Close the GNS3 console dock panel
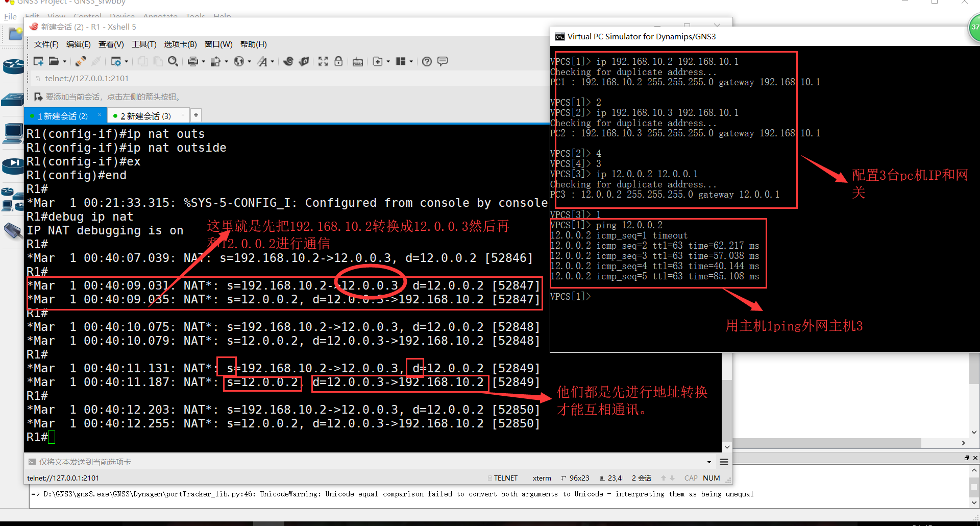980x526 pixels. coord(975,458)
